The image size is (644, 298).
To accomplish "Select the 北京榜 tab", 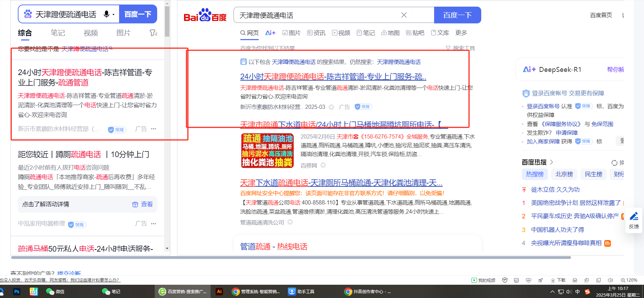I will [x=564, y=174].
